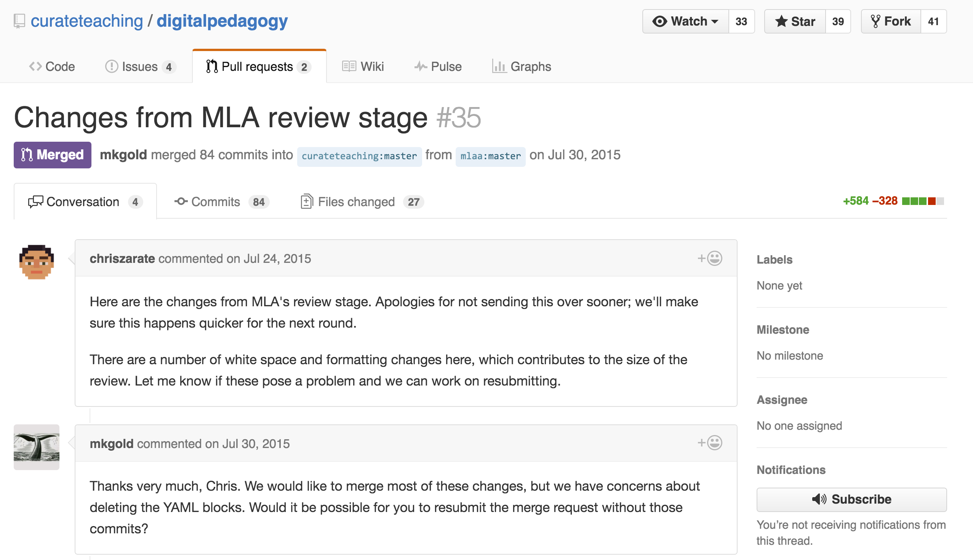Open the Watch dropdown button

(685, 21)
